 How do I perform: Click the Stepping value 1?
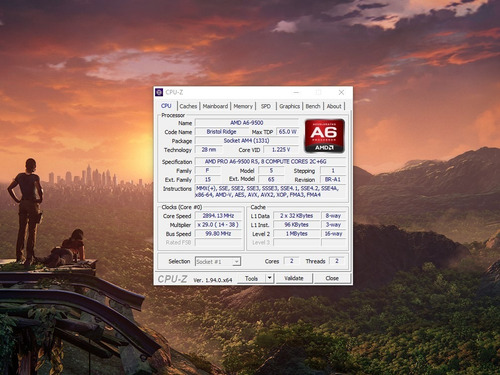[x=333, y=171]
